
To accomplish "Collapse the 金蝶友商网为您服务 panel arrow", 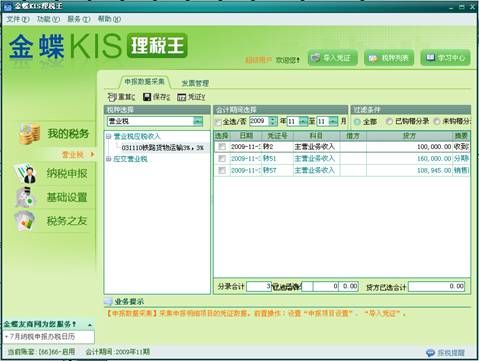I will point(90,324).
